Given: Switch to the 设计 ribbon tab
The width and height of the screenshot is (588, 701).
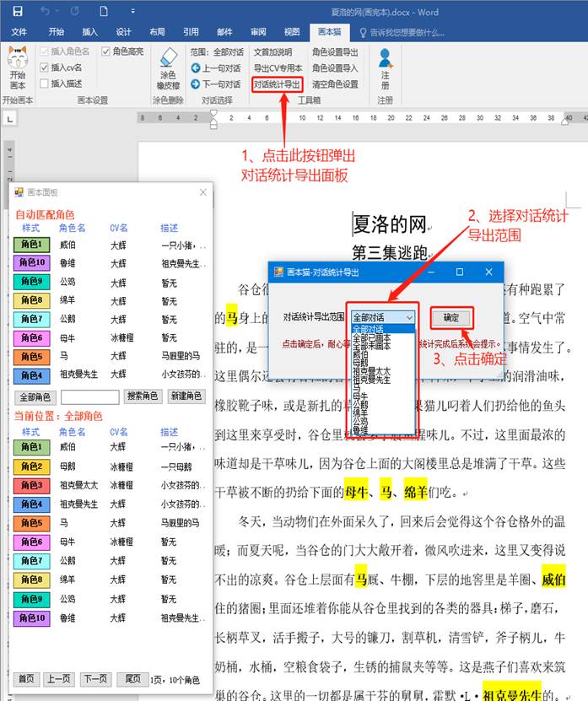Looking at the screenshot, I should point(123,32).
